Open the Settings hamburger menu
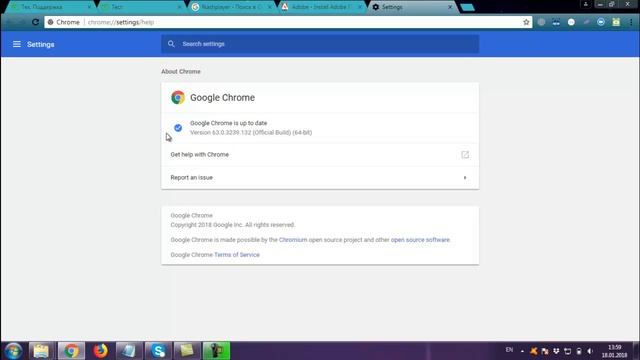Screen dimensions: 640x360 click(16, 44)
